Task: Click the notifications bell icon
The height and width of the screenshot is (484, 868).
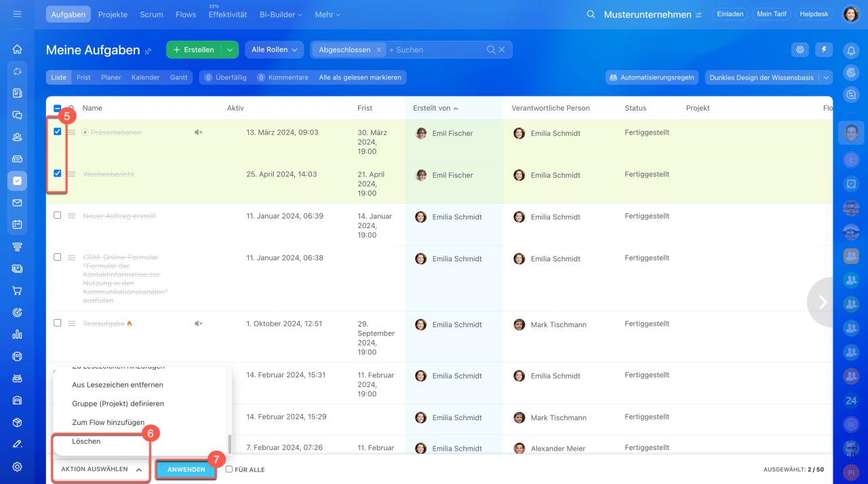Action: [851, 50]
